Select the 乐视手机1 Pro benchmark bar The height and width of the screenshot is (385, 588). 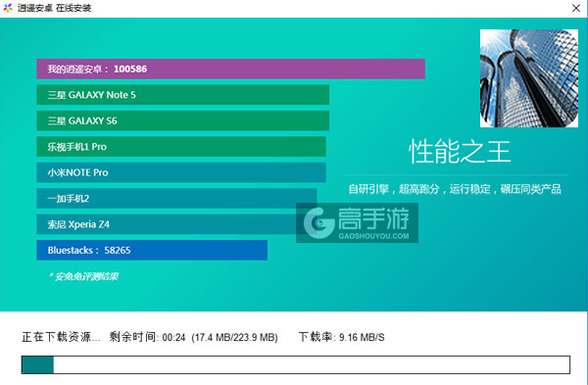click(x=181, y=147)
